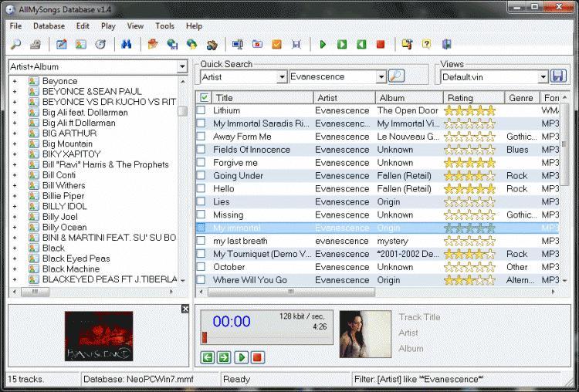Click the save view floppy disk icon
579x392 pixels.
[559, 76]
